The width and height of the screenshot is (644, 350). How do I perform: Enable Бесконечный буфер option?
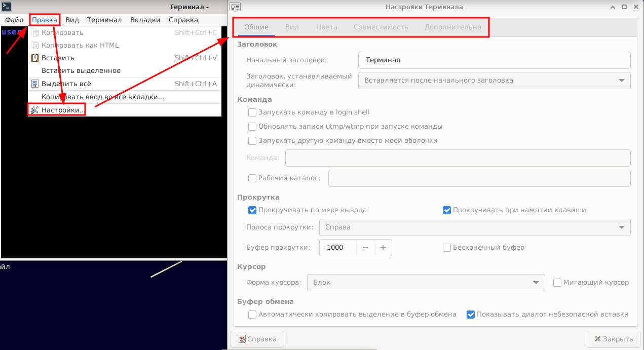coord(447,248)
